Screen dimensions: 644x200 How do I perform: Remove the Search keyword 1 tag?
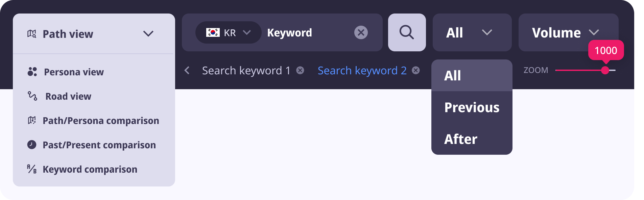[300, 70]
